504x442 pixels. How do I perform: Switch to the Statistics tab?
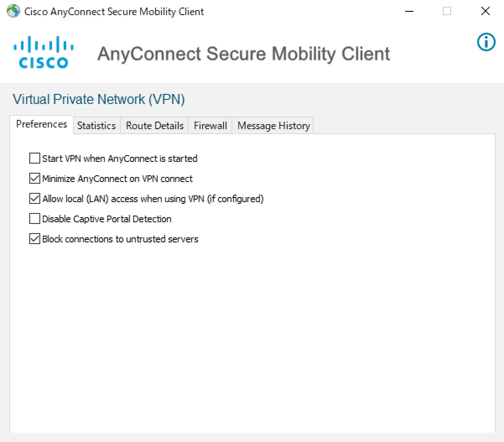(x=96, y=126)
